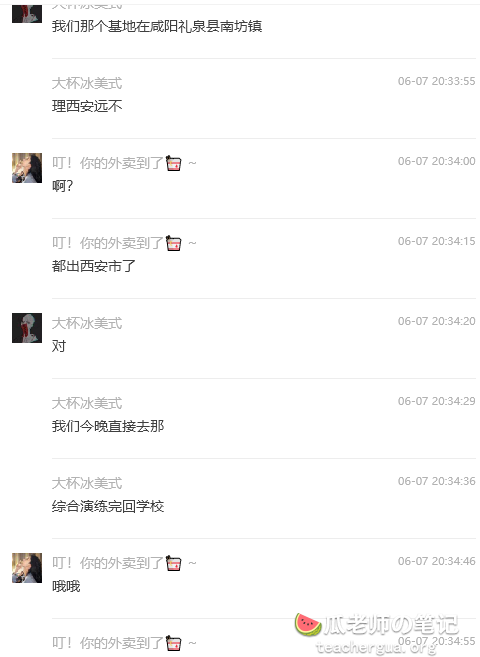Click sender name 大杯冰美式 at 20:34:36

pos(87,483)
